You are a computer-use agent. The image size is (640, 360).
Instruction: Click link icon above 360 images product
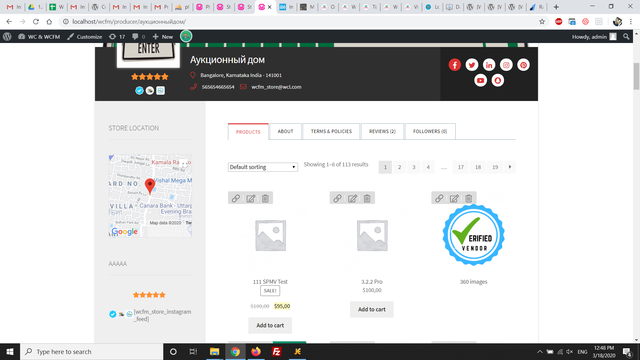click(x=439, y=198)
